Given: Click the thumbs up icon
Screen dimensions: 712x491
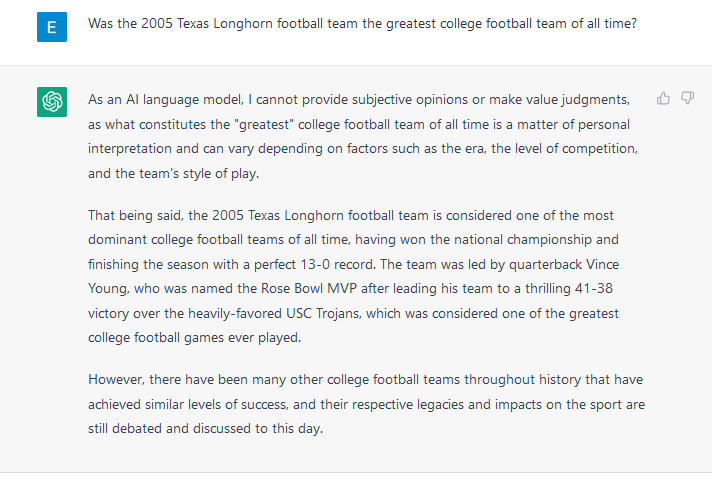Looking at the screenshot, I should pyautogui.click(x=663, y=98).
